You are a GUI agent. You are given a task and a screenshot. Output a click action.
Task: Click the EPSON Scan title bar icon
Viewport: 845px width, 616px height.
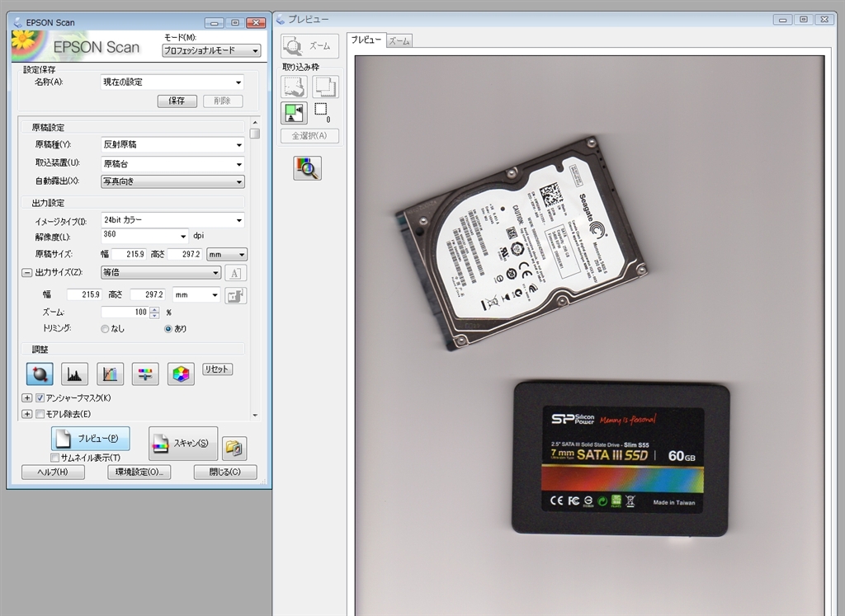coord(18,22)
